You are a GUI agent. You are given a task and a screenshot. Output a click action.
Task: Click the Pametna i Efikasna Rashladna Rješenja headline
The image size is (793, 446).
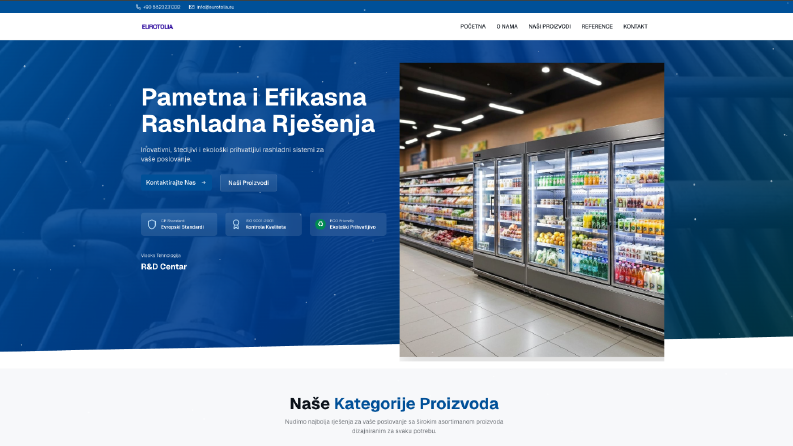pyautogui.click(x=258, y=110)
